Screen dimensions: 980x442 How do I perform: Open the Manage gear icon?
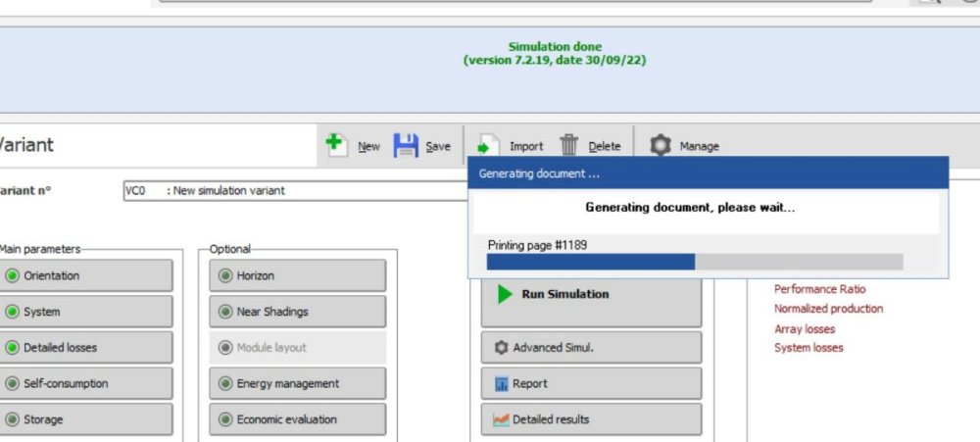[661, 146]
